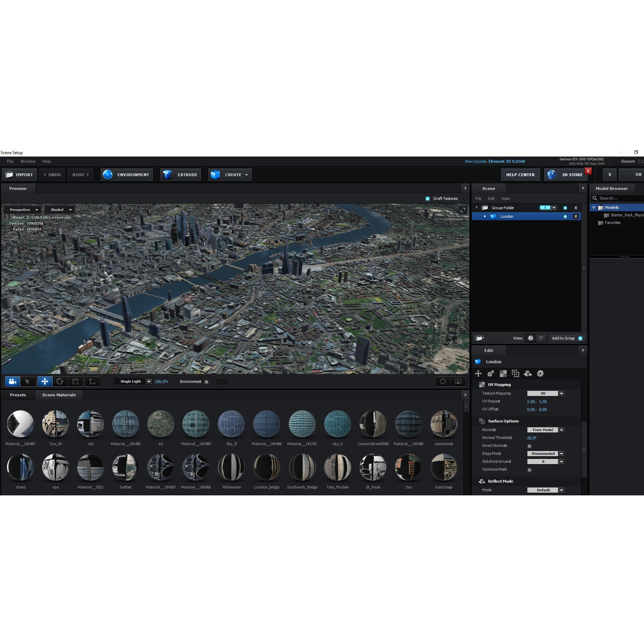Switch to the Presets tab
The width and height of the screenshot is (644, 644).
[18, 395]
